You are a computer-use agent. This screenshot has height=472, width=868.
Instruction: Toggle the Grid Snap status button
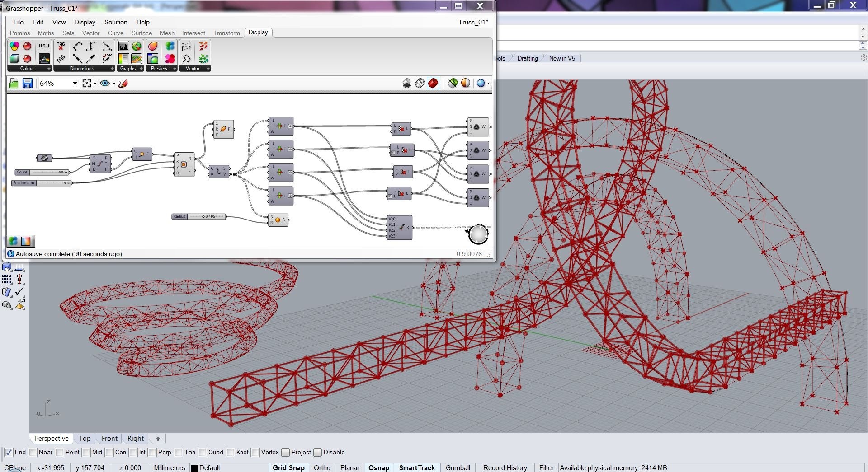coord(288,467)
